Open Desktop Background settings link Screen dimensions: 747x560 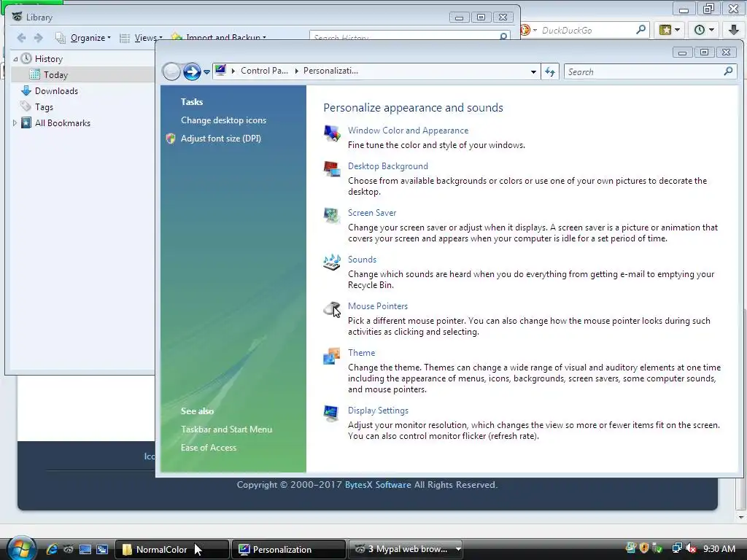(x=388, y=166)
